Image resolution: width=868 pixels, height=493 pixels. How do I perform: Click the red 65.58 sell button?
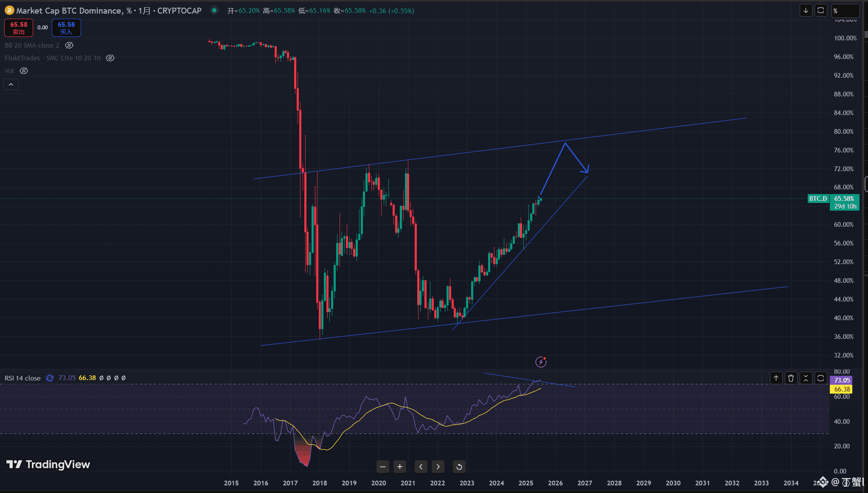click(19, 28)
